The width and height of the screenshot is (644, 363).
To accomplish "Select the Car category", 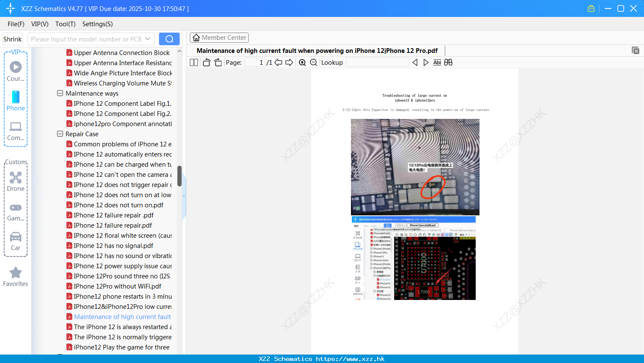I will [x=16, y=241].
